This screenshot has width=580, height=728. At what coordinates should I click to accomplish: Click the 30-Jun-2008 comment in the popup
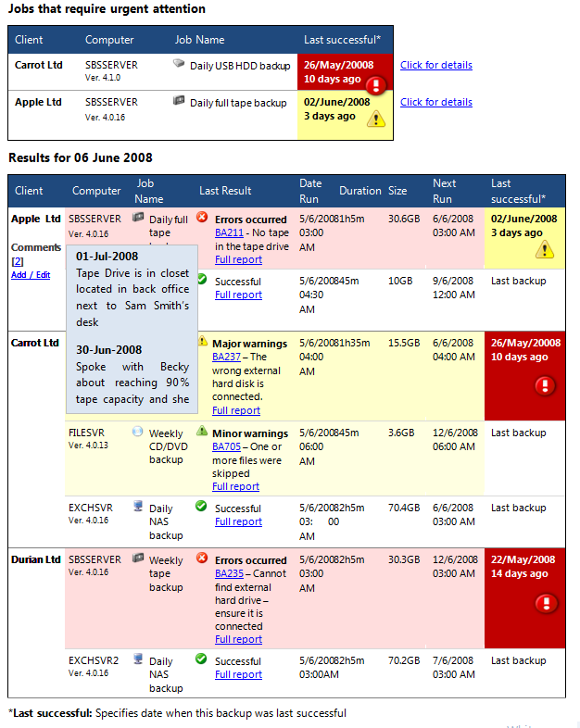pos(132,375)
